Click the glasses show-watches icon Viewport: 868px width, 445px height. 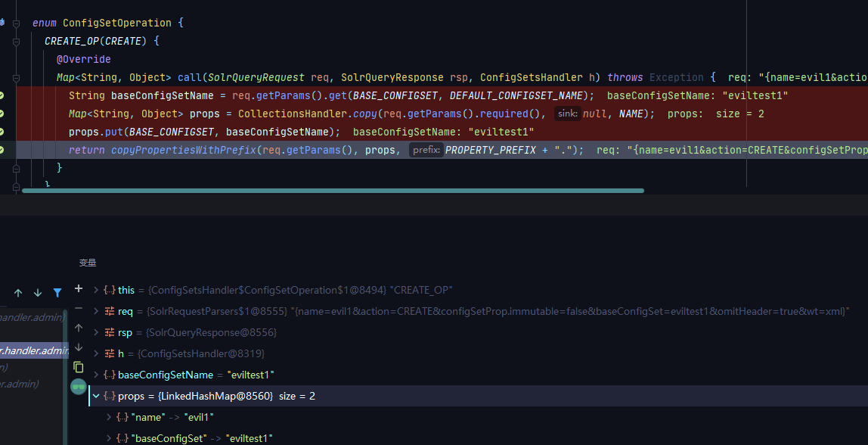tap(79, 387)
